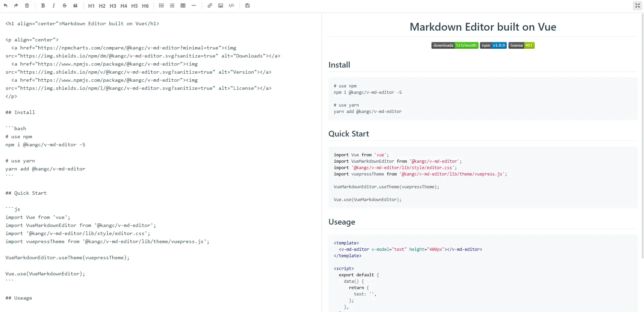Click the preview title 'Markdown Editor built on Vue'
644x312 pixels.
point(483,27)
